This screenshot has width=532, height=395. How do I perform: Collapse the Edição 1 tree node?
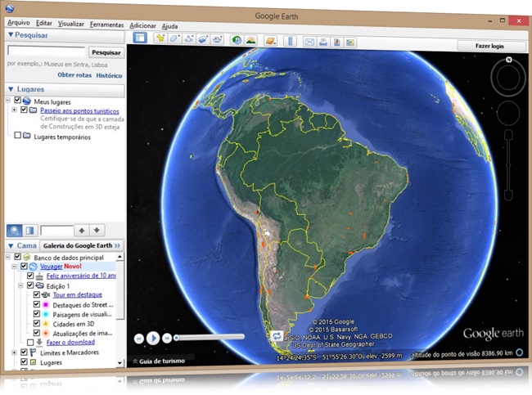tap(20, 285)
